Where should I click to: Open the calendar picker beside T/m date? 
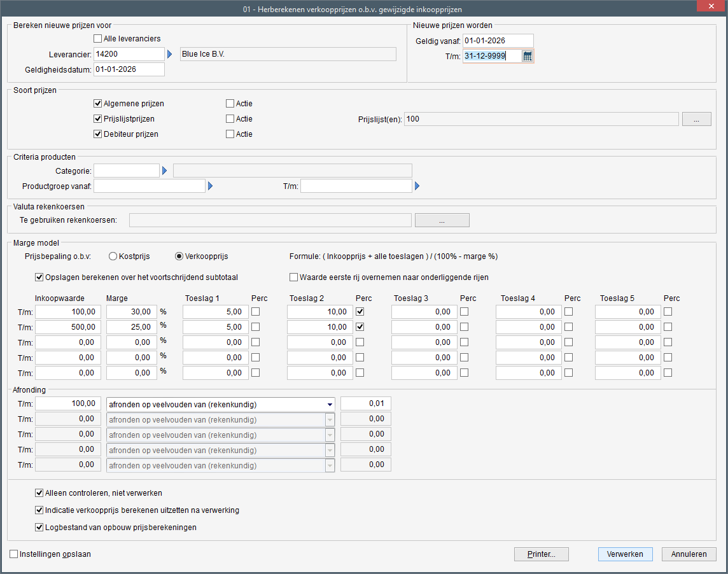[x=528, y=56]
